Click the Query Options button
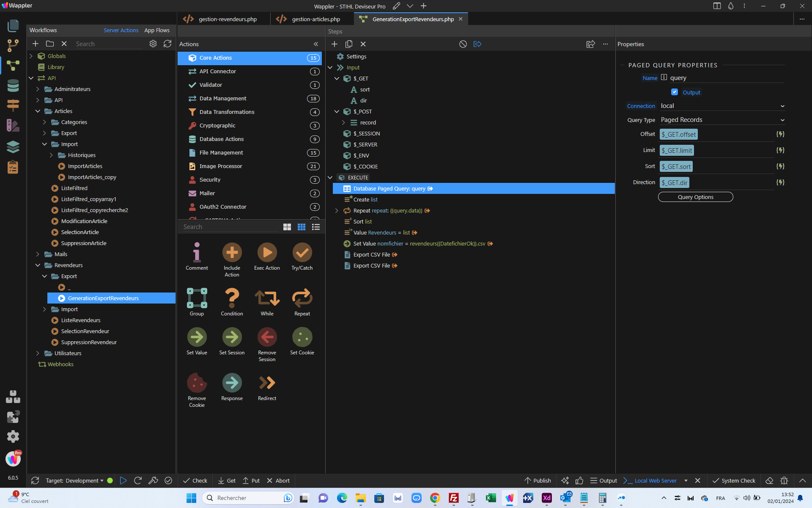The width and height of the screenshot is (812, 508). click(695, 197)
